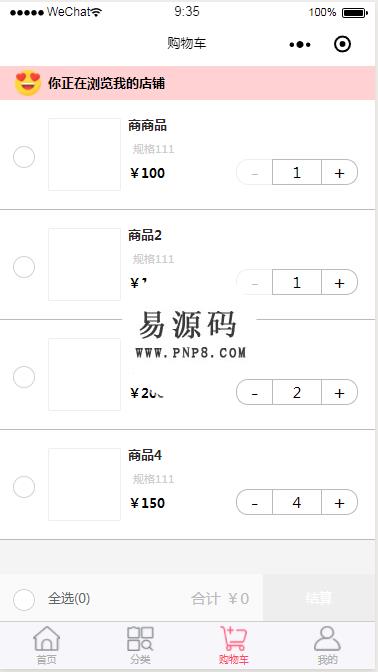Select the 商品4 item radio button

pyautogui.click(x=24, y=487)
